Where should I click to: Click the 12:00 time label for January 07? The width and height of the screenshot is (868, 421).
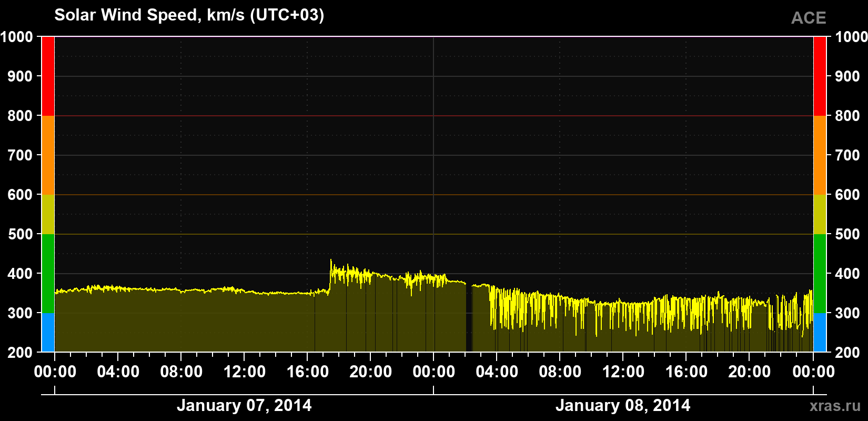(245, 372)
